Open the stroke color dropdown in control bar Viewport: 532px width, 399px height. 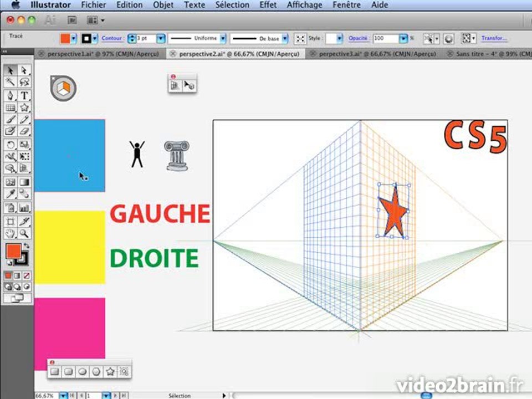[95, 38]
